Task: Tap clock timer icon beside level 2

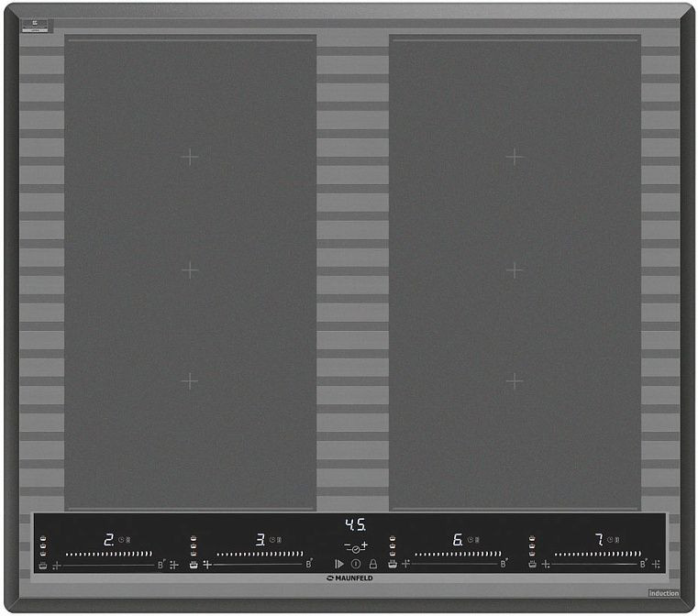Action: (x=120, y=540)
